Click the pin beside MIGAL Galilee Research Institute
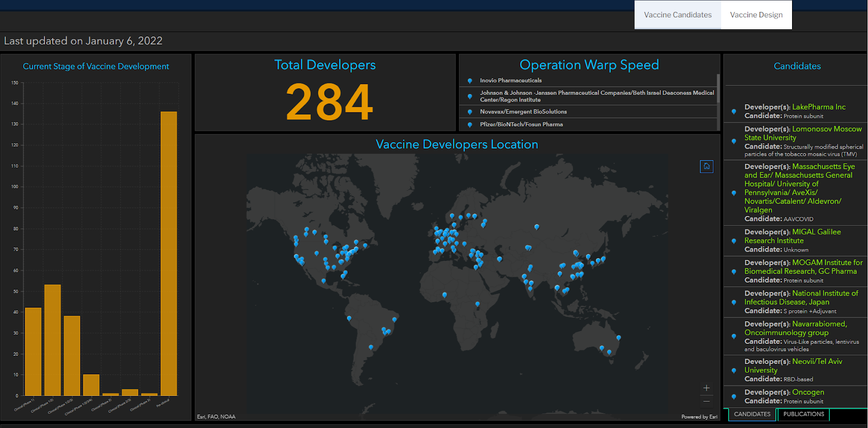The width and height of the screenshot is (868, 428). coord(734,241)
